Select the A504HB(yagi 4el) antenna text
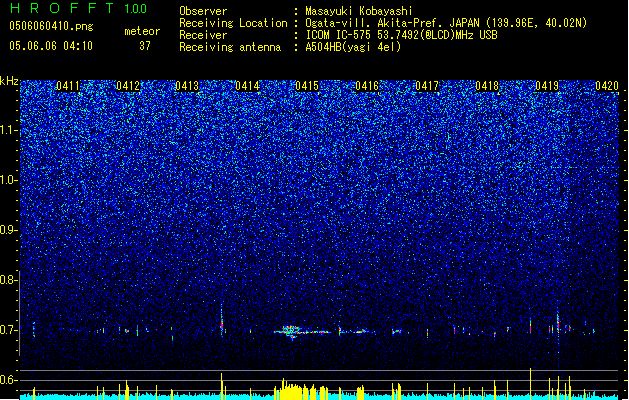Viewport: 629px width, 400px height. click(353, 47)
